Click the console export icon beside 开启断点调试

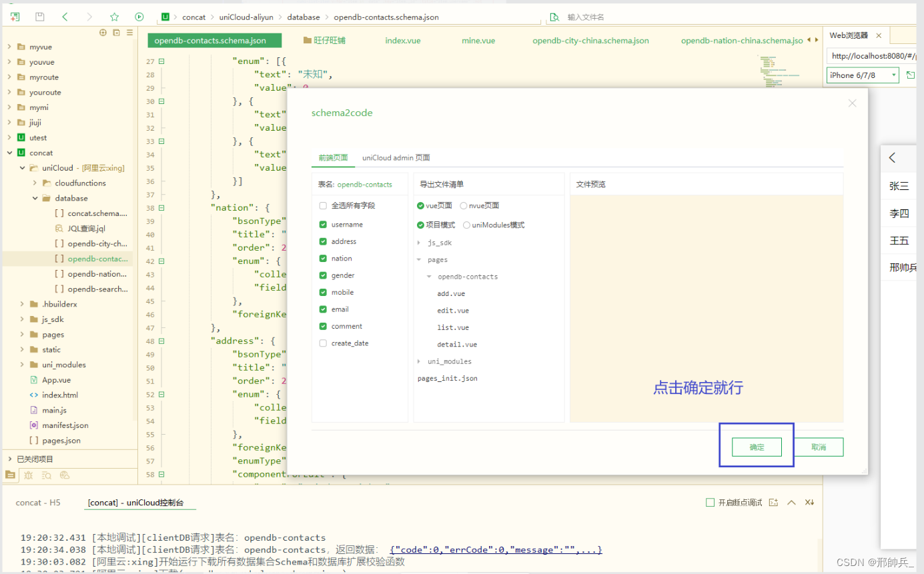774,502
